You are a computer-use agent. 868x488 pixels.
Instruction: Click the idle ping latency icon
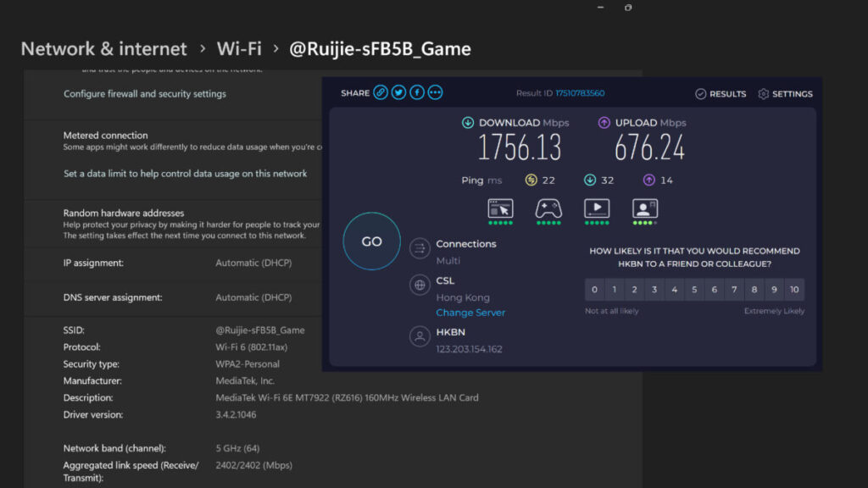[x=531, y=180]
